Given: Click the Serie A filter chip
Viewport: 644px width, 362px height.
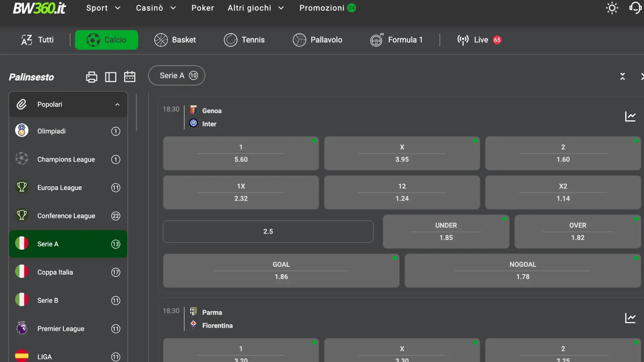Looking at the screenshot, I should [x=177, y=76].
